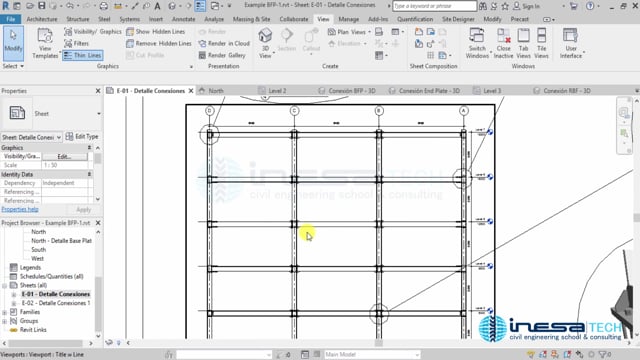Switch to Architecture ribbon tab
This screenshot has width=640, height=360.
pos(42,19)
